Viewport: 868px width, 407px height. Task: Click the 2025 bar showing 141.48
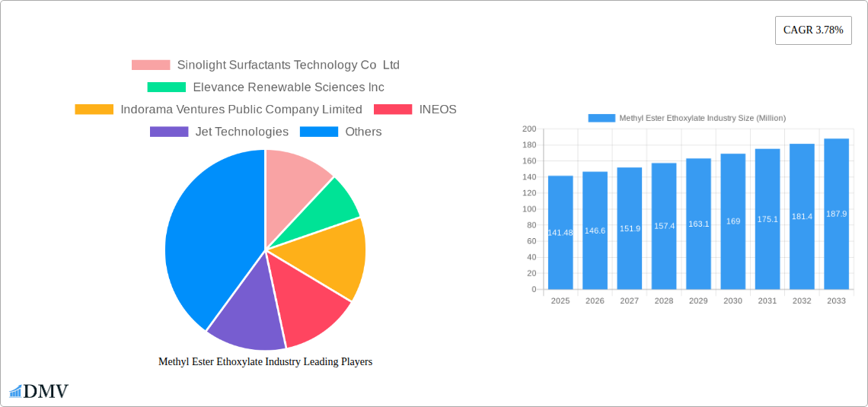pos(560,232)
